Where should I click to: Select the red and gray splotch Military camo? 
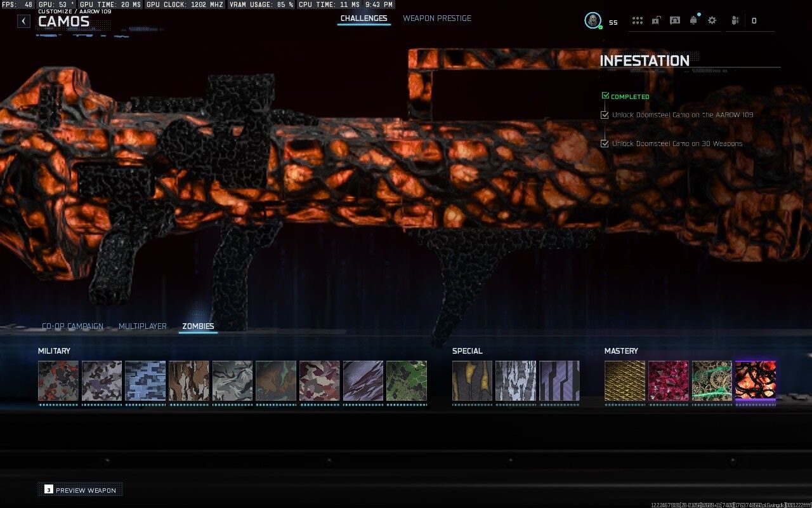pyautogui.click(x=58, y=381)
